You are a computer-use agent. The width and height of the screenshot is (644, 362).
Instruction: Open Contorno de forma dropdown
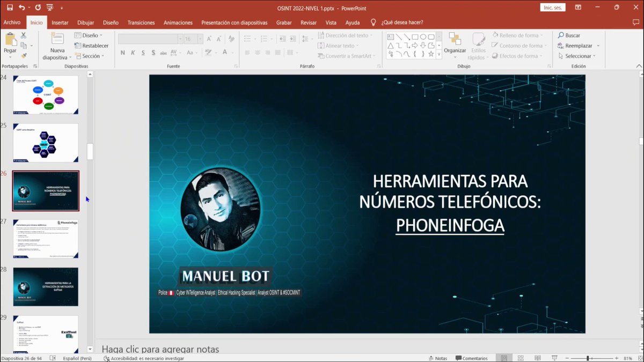tap(519, 46)
